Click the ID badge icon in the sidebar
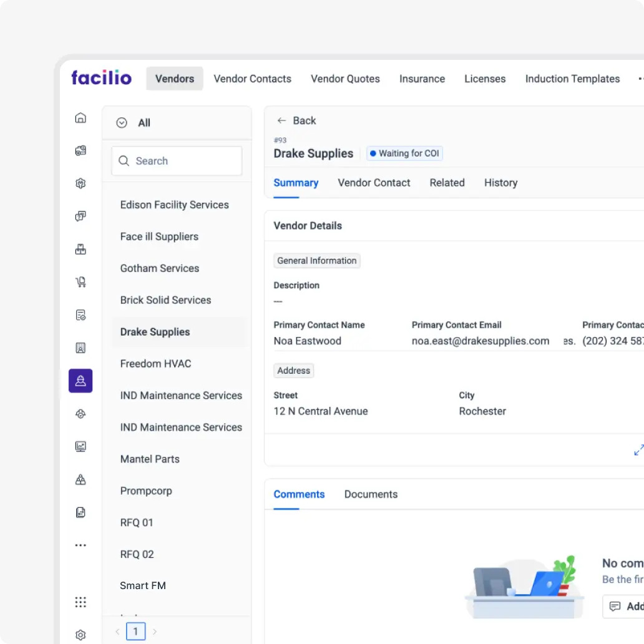Image resolution: width=644 pixels, height=644 pixels. point(80,348)
